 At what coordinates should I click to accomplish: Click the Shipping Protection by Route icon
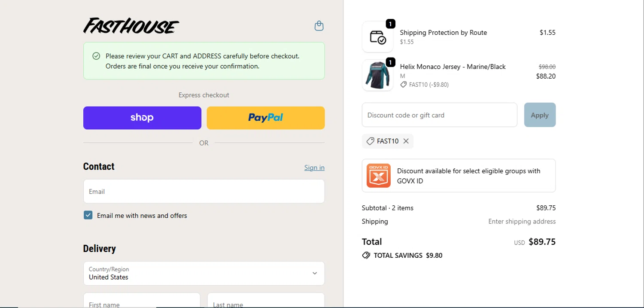[378, 37]
